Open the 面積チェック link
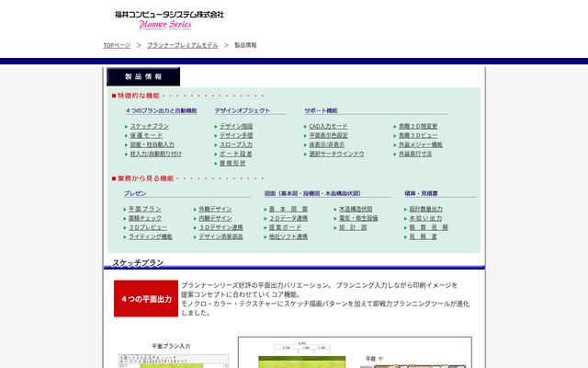 tap(145, 218)
